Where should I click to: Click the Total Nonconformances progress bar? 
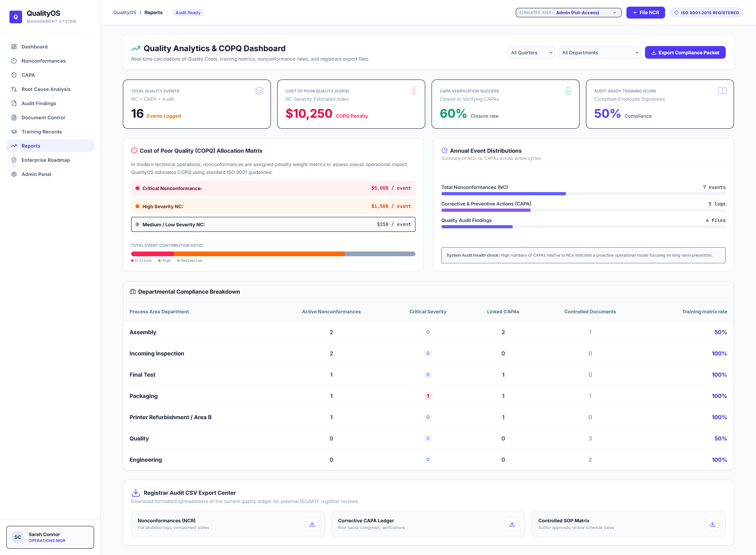point(584,194)
